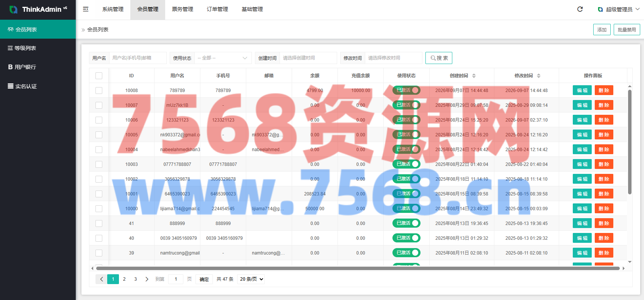
Task: Expand 超级管理员 account menu
Action: click(619, 9)
